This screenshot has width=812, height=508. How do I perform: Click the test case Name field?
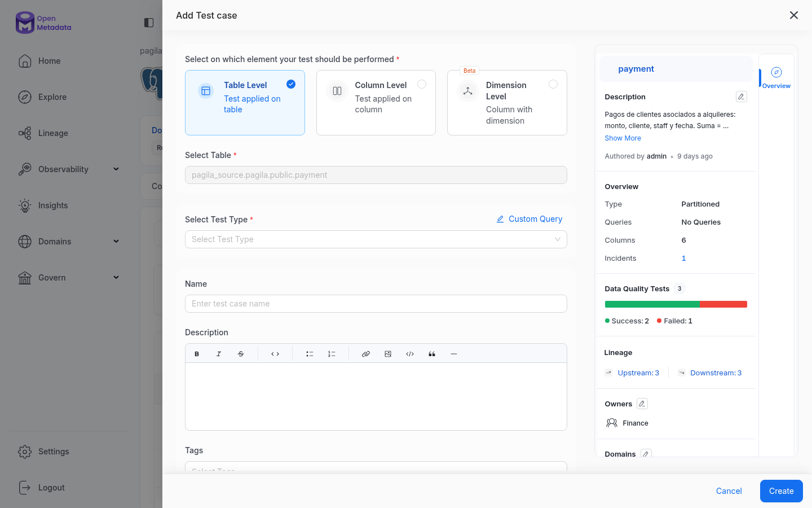376,304
